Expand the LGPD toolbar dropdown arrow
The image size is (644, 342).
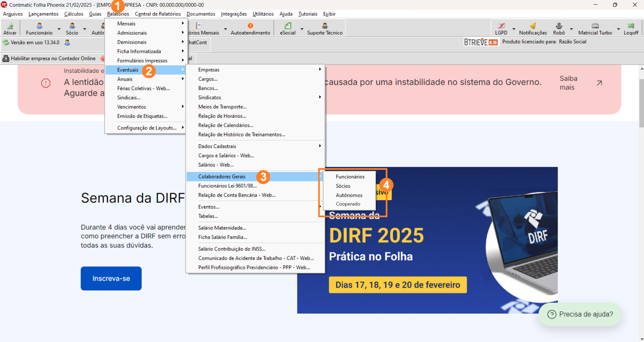(x=514, y=29)
